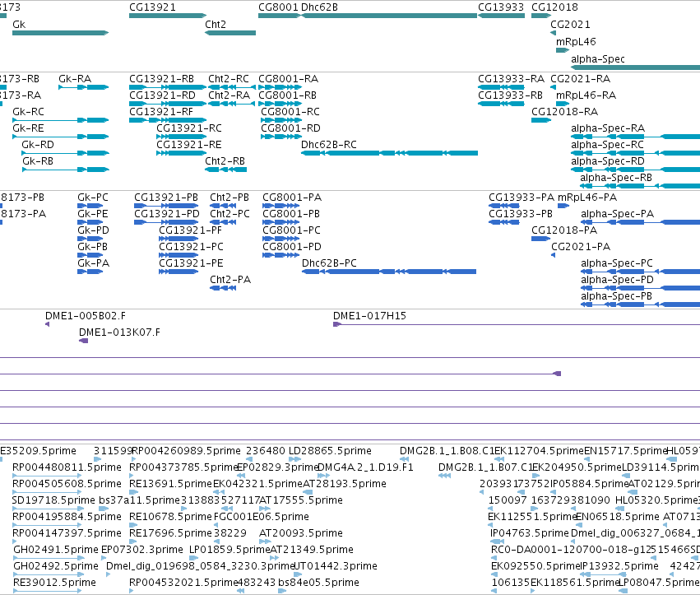Screen dimensions: 700x595
Task: Select the Cht2 gene feature
Action: tap(230, 33)
